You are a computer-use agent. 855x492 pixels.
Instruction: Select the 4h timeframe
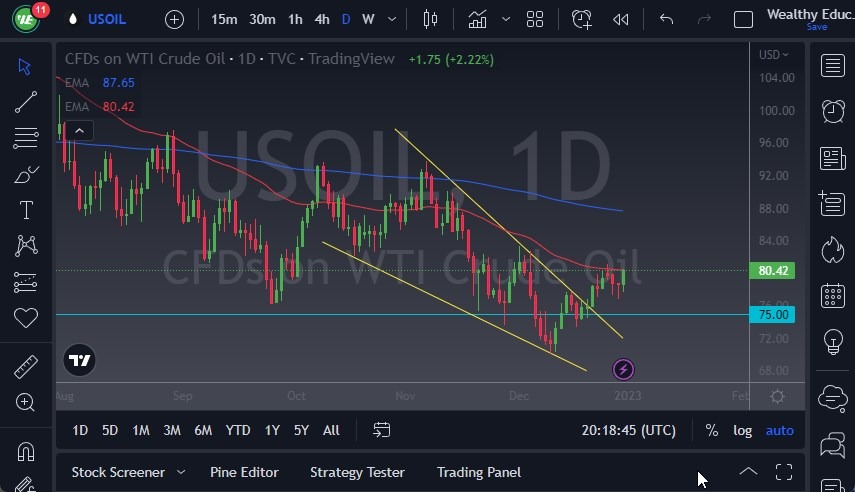(x=321, y=19)
